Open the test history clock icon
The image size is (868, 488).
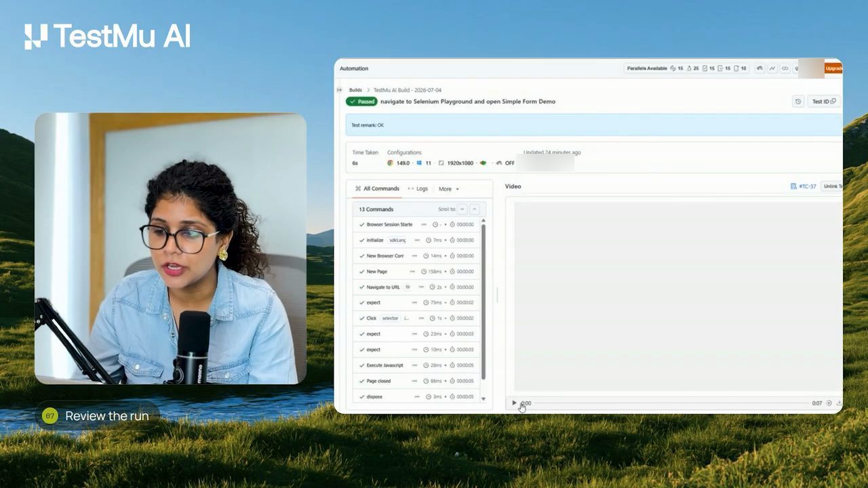coord(798,102)
